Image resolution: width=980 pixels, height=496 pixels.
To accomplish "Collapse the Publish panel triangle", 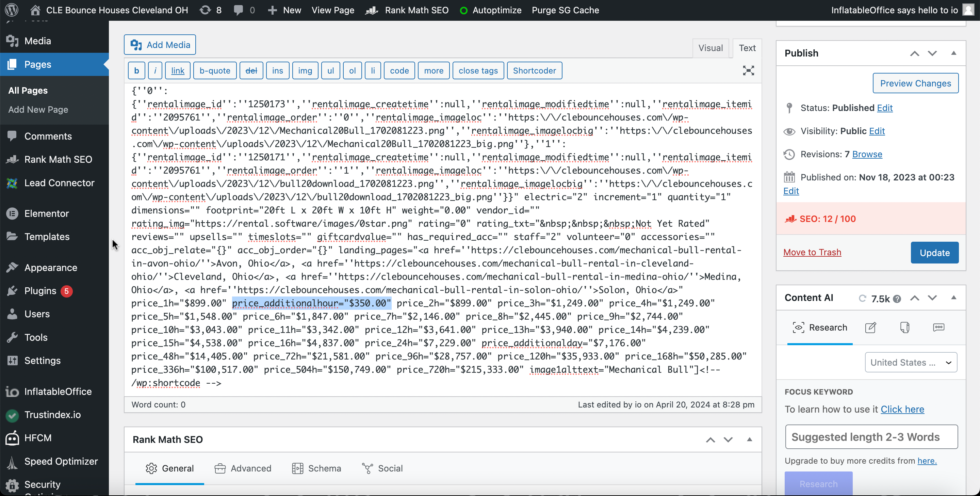I will coord(953,53).
